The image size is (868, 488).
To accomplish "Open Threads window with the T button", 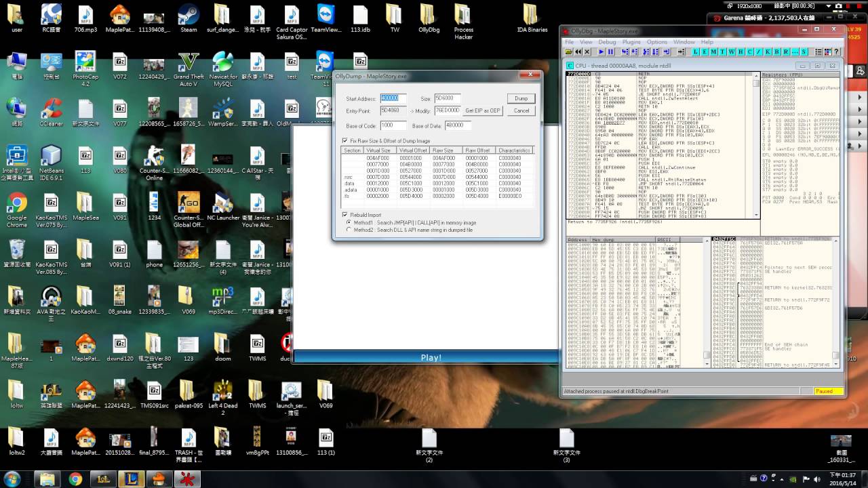I will pyautogui.click(x=722, y=52).
